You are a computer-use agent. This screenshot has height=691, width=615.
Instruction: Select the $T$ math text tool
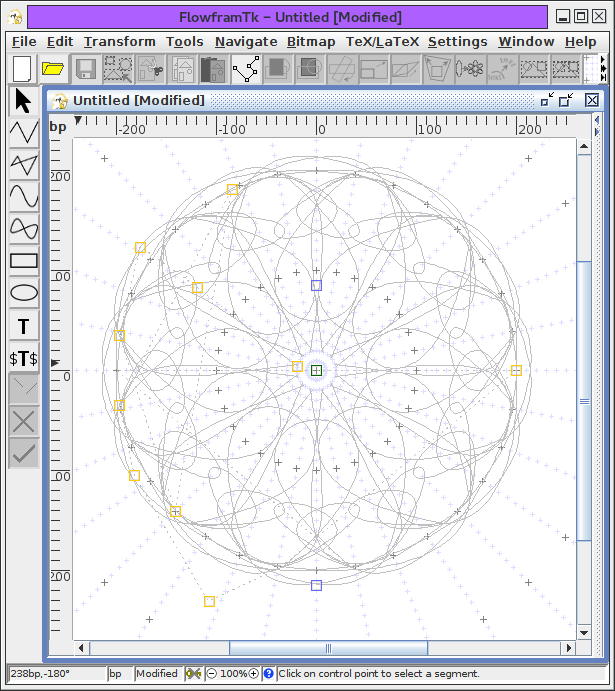tap(24, 358)
